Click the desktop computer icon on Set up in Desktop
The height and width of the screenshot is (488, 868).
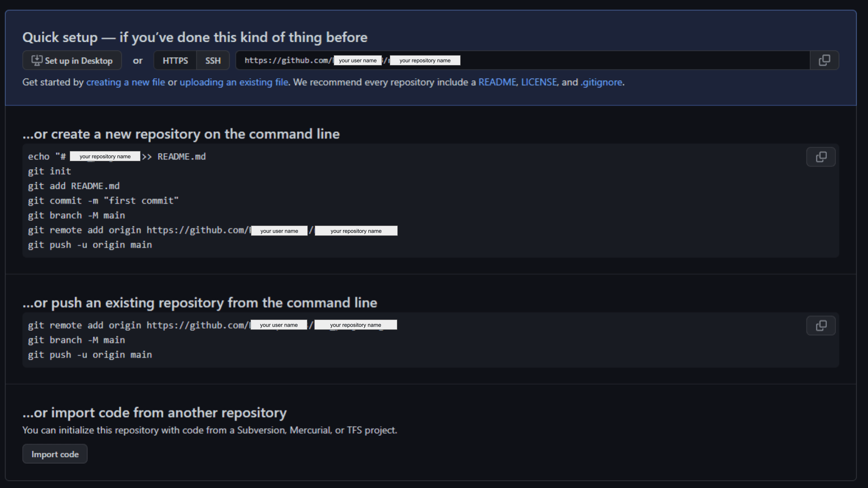click(x=36, y=60)
